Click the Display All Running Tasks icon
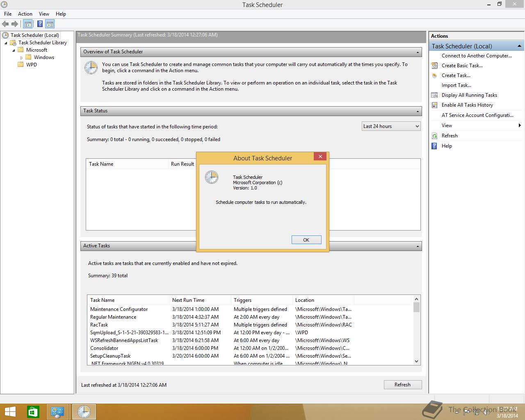Image resolution: width=525 pixels, height=420 pixels. click(x=435, y=95)
